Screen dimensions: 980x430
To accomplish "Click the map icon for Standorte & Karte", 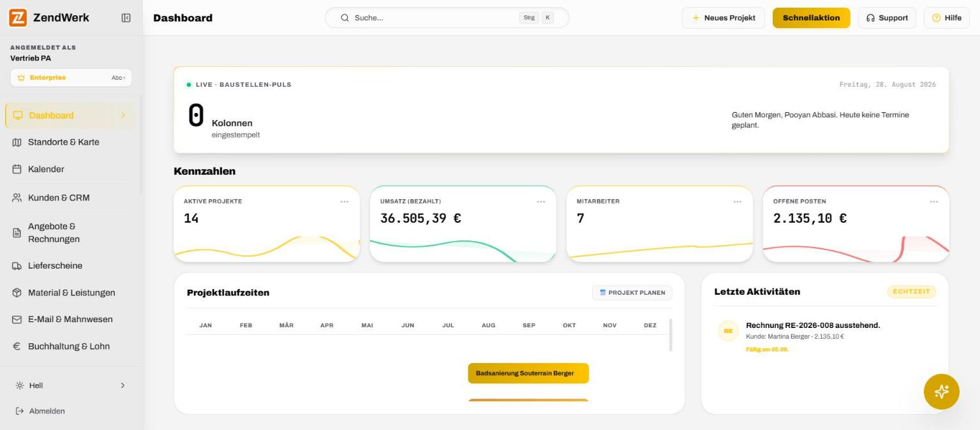I will click(17, 142).
